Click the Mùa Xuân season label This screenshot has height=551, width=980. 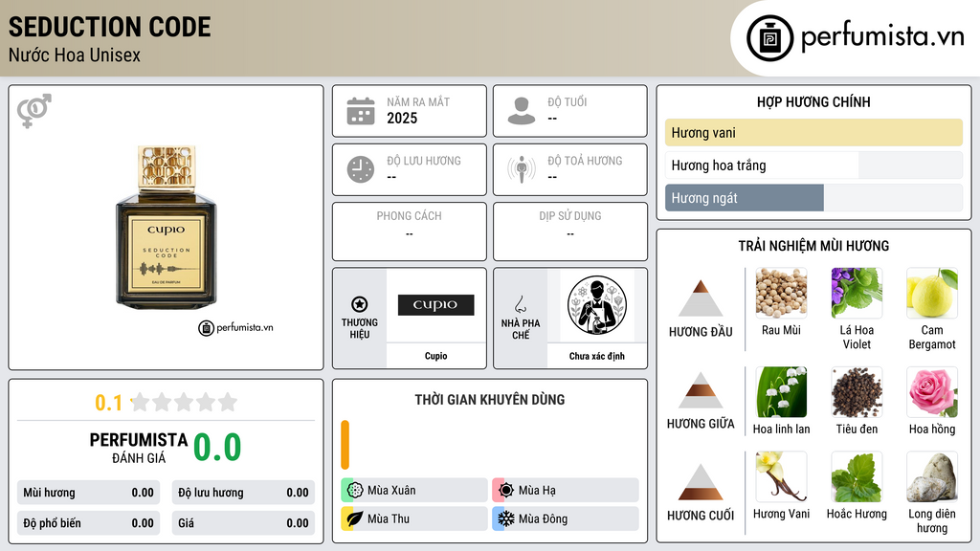pyautogui.click(x=391, y=491)
